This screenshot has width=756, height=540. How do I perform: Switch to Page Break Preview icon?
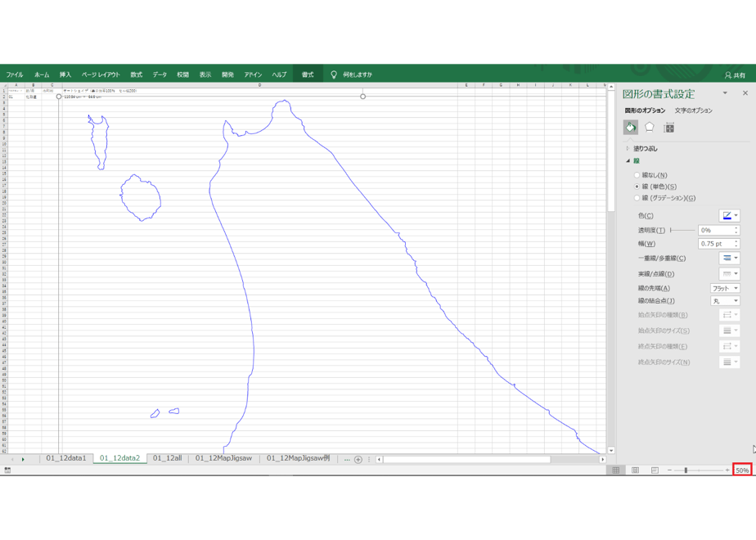tap(655, 470)
